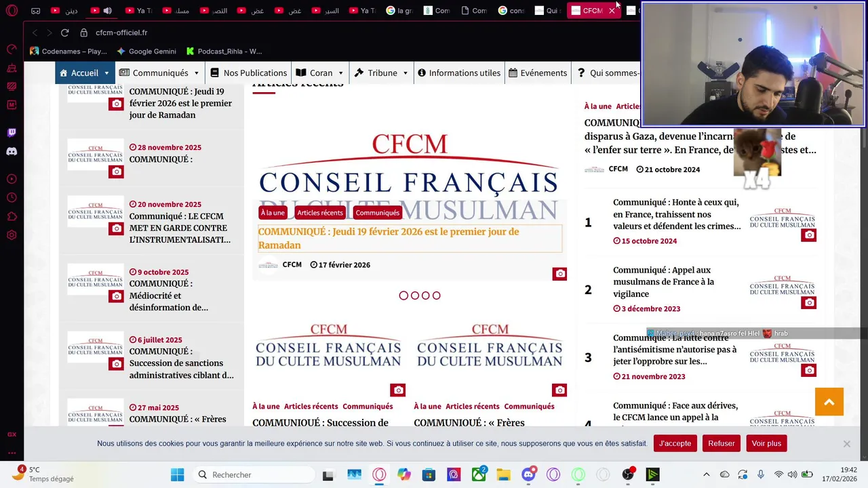Click 'Communiqués' red tag on slider

(x=378, y=213)
